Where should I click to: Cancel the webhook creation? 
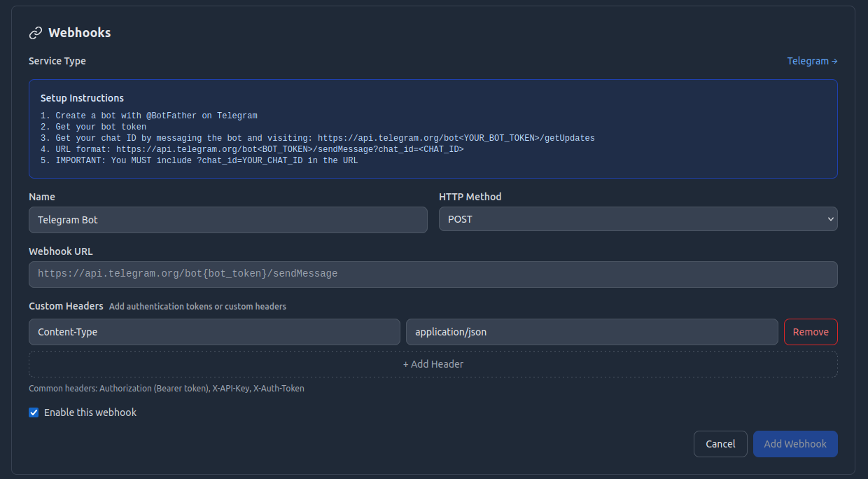tap(720, 444)
